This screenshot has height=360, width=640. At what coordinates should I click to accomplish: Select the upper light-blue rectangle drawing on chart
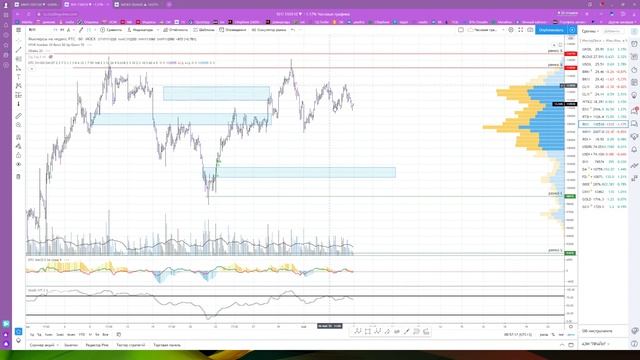tap(216, 93)
